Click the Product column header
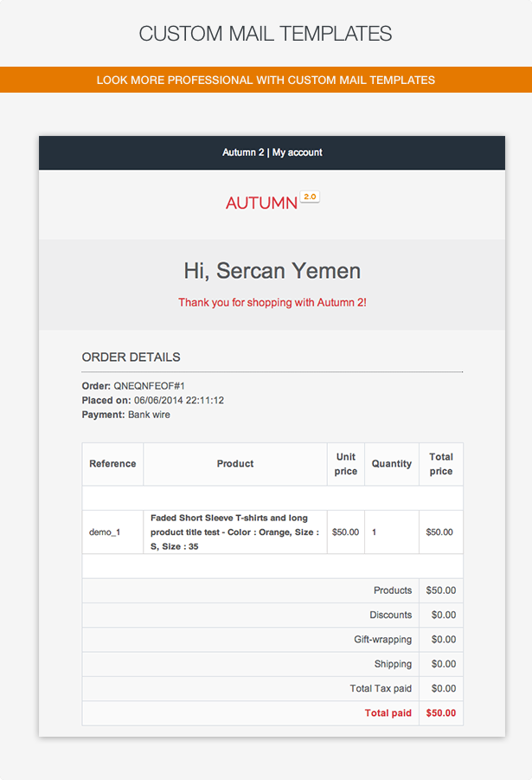Viewport: 532px width, 780px height. (235, 464)
